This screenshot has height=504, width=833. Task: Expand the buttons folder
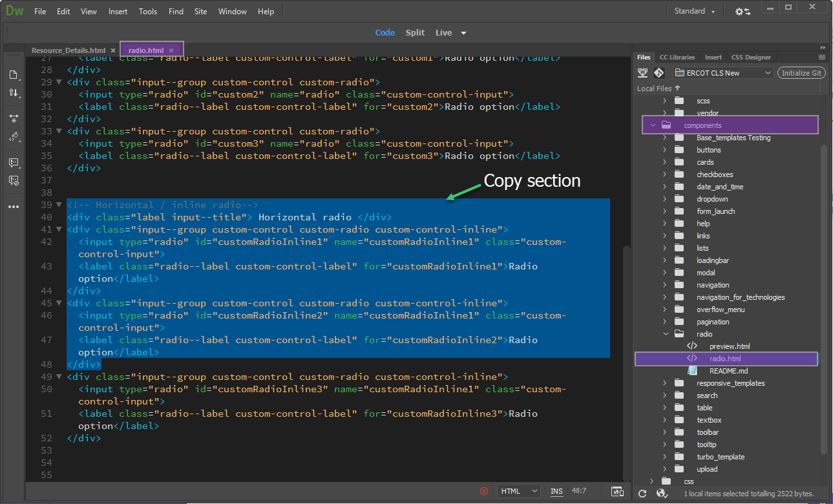click(664, 150)
